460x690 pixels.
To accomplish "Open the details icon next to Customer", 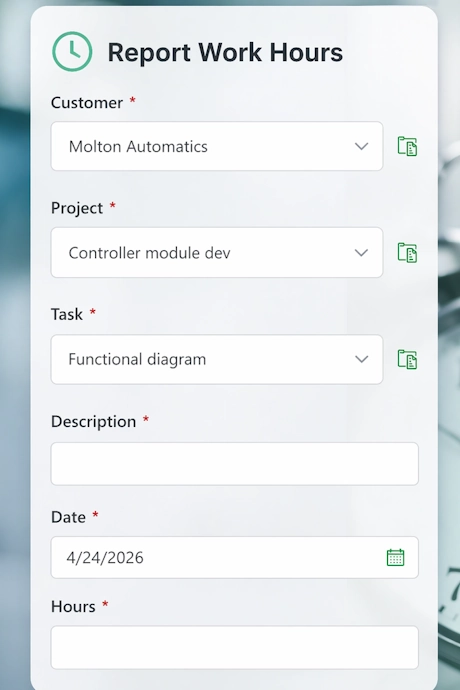I will 407,146.
